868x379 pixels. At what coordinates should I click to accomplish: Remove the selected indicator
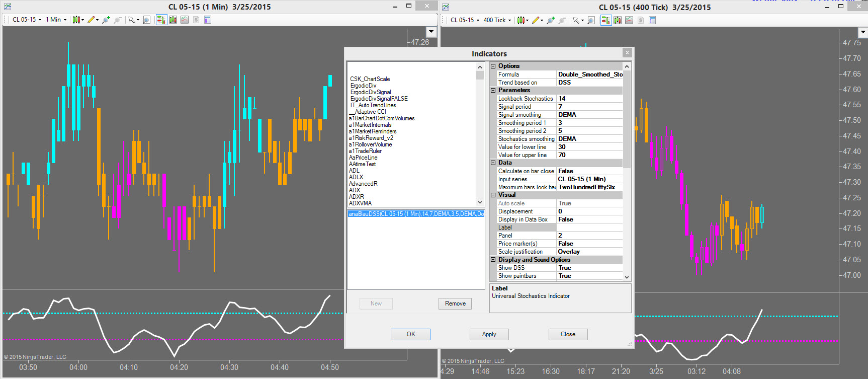click(x=455, y=304)
